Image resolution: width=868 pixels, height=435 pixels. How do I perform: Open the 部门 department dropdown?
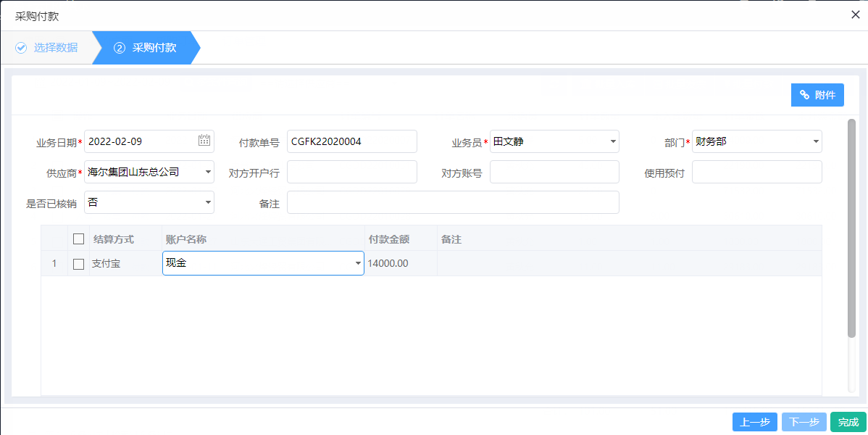815,141
